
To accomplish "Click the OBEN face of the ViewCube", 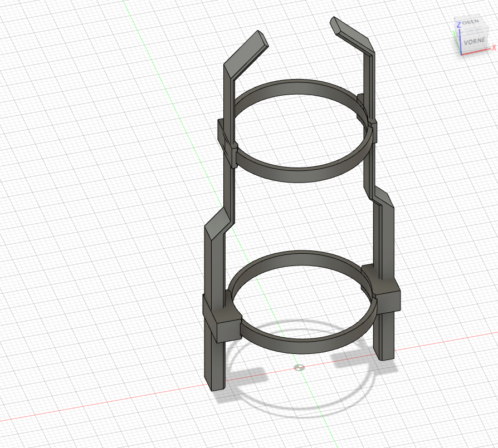I will (x=471, y=23).
